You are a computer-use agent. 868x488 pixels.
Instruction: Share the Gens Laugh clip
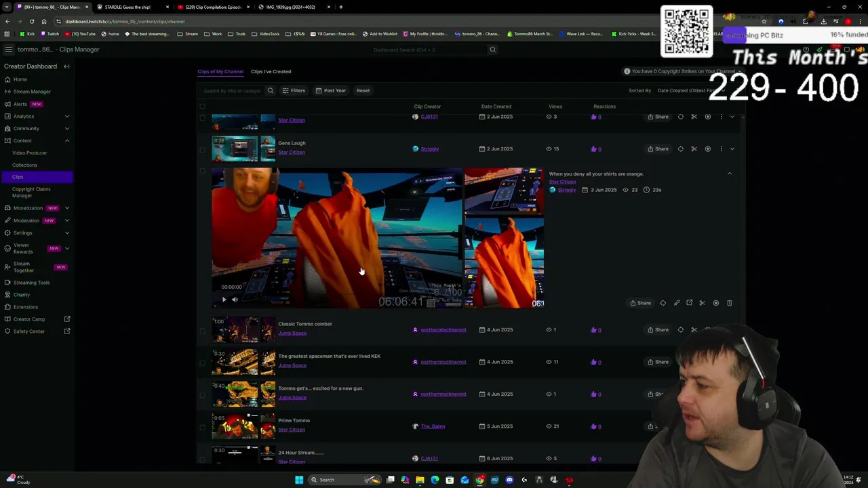tap(658, 148)
